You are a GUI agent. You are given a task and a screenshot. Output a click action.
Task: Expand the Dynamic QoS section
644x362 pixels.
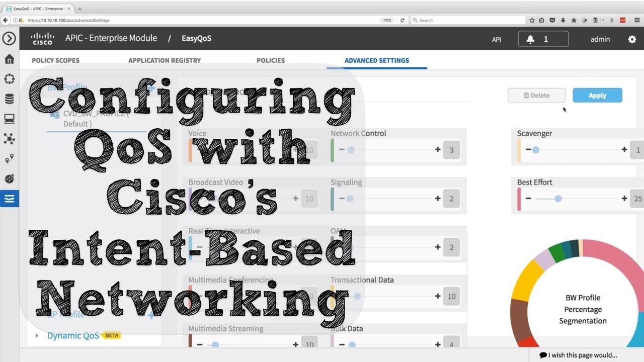pyautogui.click(x=37, y=335)
